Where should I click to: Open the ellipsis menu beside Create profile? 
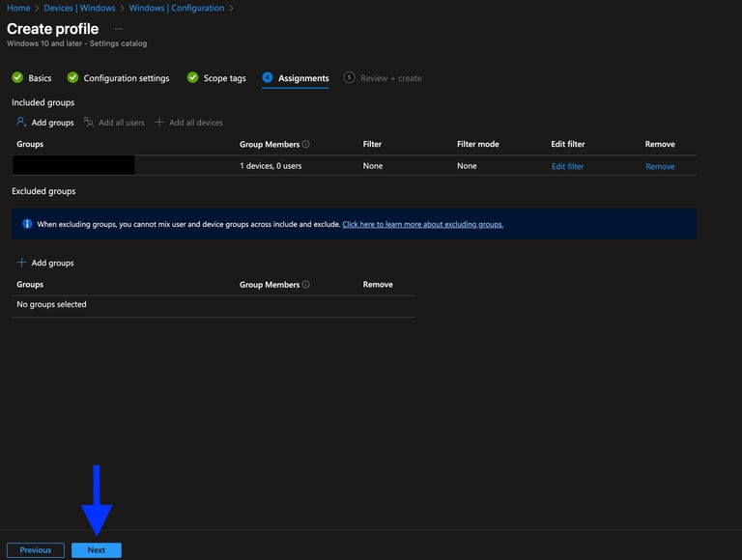point(118,29)
